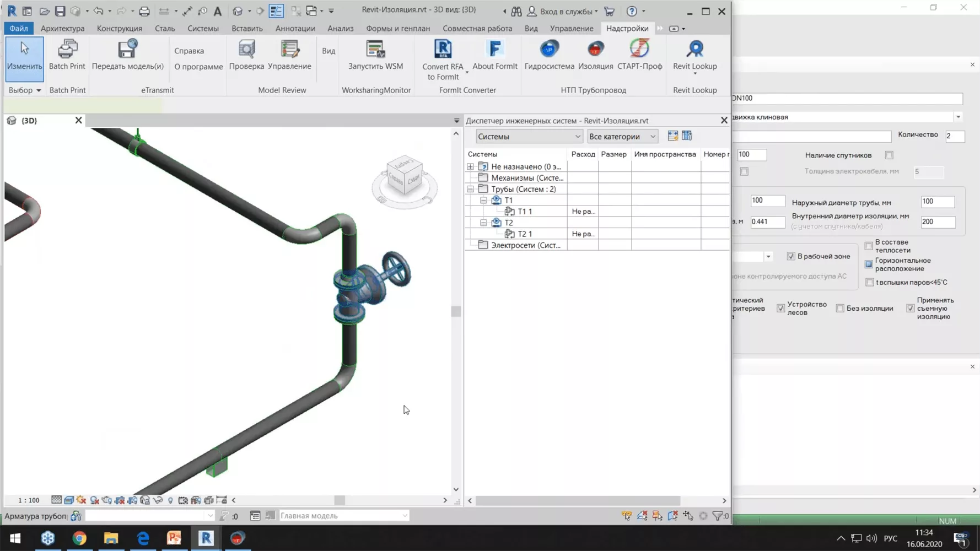Image resolution: width=980 pixels, height=551 pixels.
Task: Uncheck the В рабочей зоне checkbox
Action: point(791,256)
